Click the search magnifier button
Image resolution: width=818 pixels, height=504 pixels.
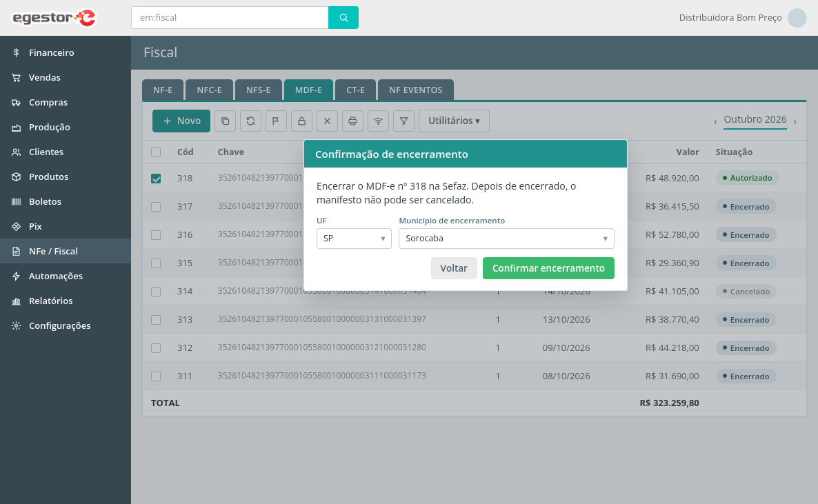point(343,18)
